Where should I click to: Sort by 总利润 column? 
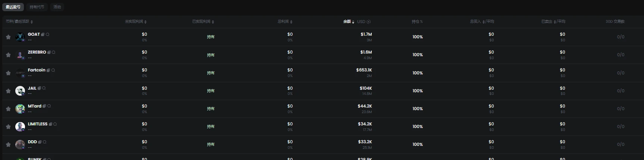pyautogui.click(x=285, y=22)
